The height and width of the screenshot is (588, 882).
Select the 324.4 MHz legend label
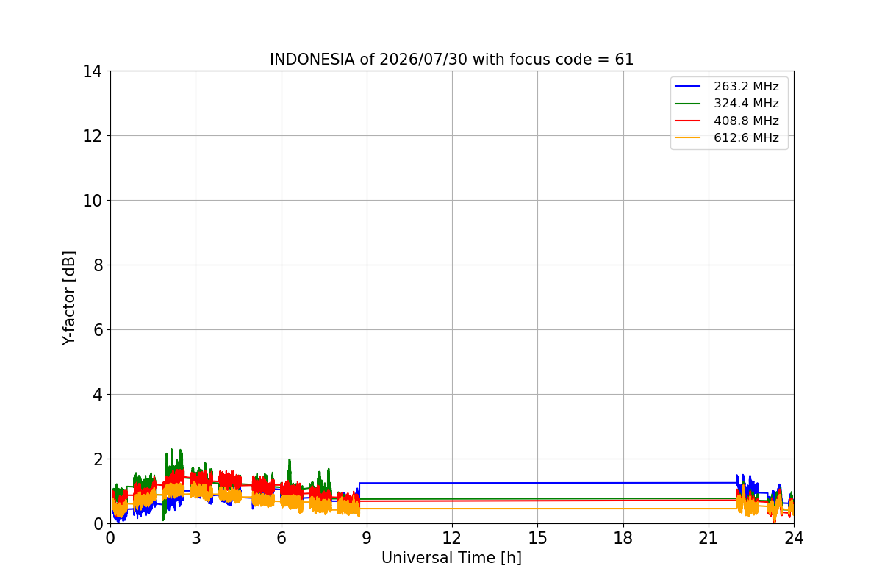(x=746, y=104)
